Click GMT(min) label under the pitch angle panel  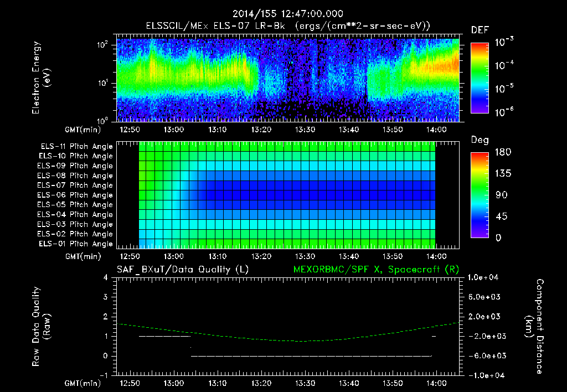pos(83,257)
